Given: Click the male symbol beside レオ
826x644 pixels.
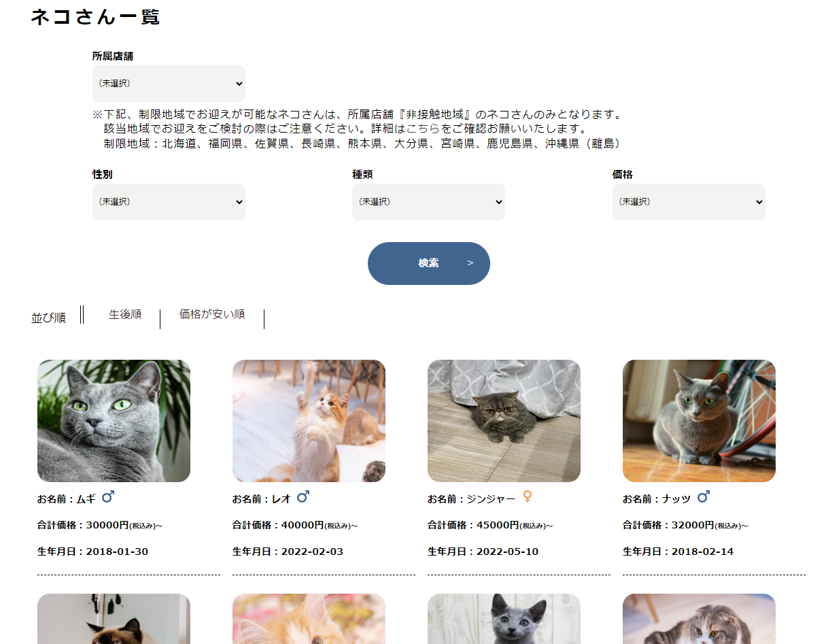Looking at the screenshot, I should coord(303,498).
